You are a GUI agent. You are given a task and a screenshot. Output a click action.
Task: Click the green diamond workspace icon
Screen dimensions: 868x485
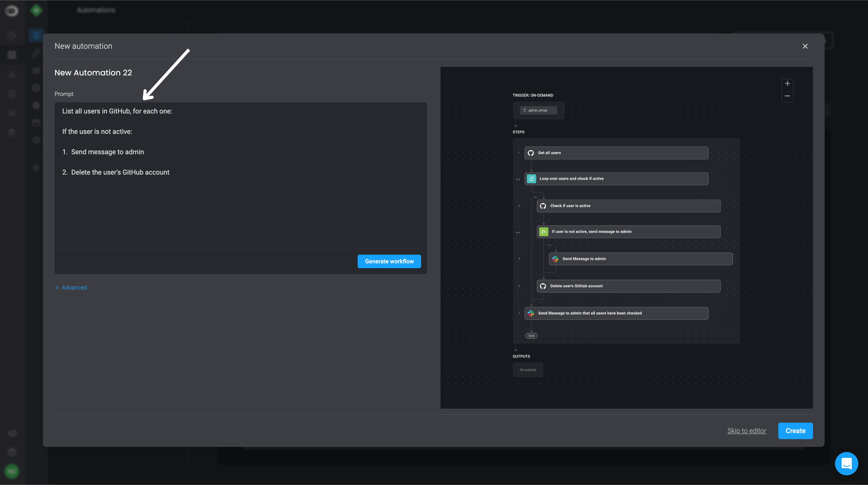coord(36,10)
